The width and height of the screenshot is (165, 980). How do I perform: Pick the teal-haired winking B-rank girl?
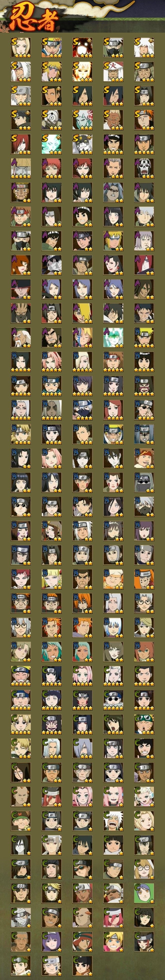[x=52, y=652]
